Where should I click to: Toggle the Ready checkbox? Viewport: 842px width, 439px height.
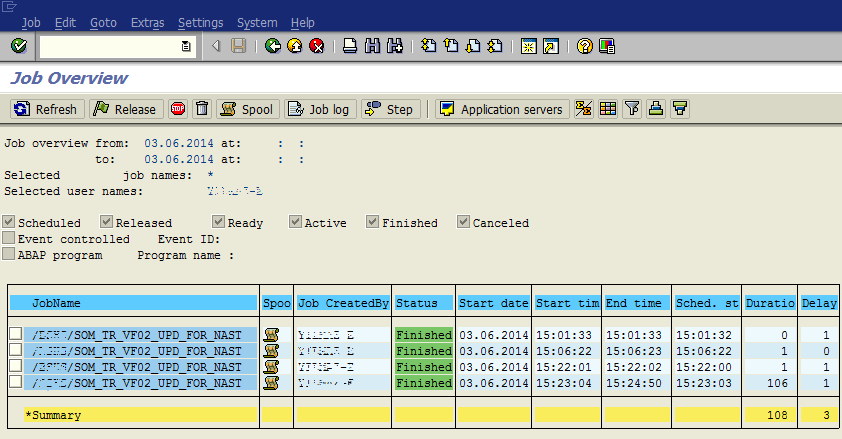click(x=218, y=221)
